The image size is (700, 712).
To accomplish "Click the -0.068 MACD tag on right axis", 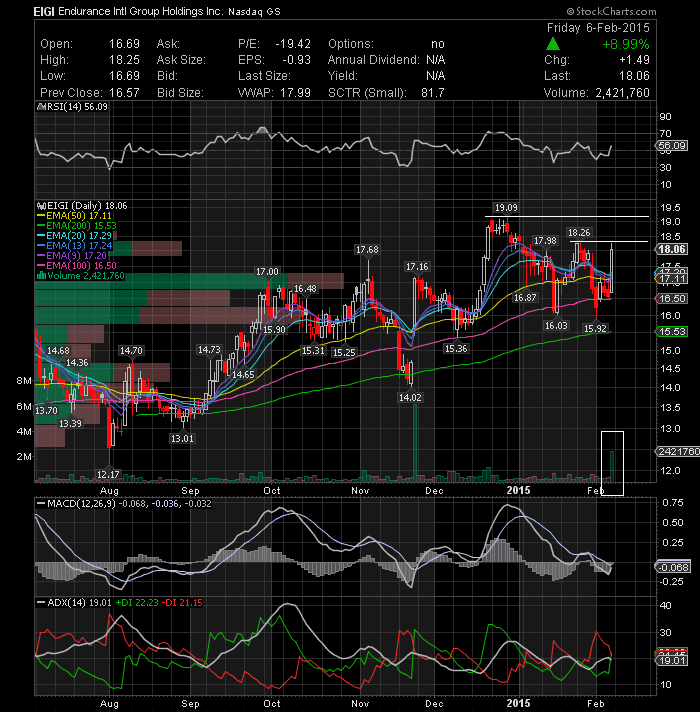I will (x=673, y=567).
